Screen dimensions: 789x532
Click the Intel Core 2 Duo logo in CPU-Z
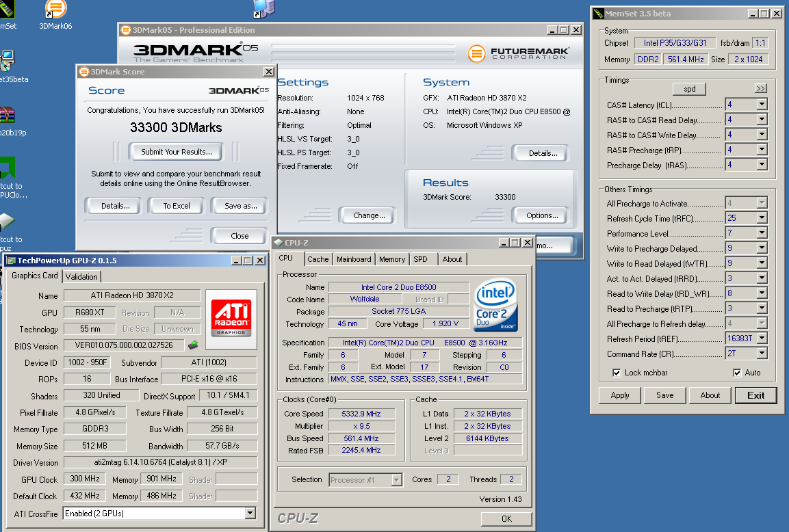point(495,306)
